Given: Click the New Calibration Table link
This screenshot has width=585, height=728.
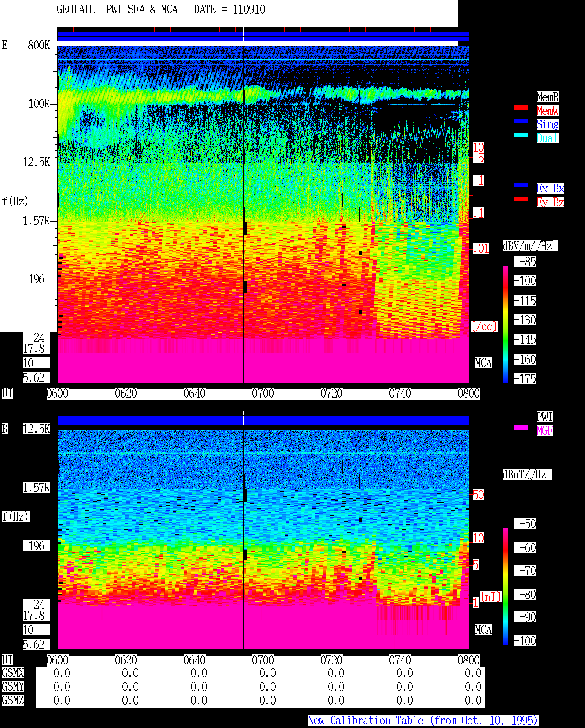Looking at the screenshot, I should pyautogui.click(x=423, y=721).
